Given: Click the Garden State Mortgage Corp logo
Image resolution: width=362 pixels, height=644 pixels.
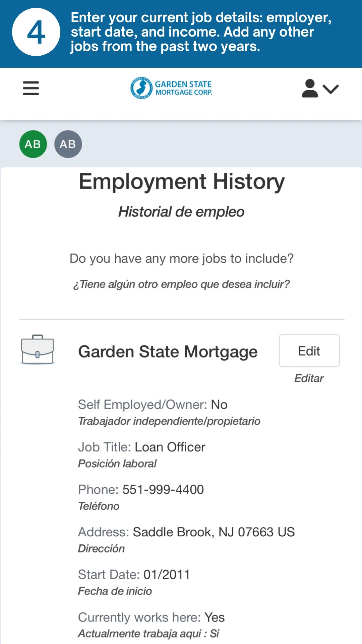Looking at the screenshot, I should point(171,88).
